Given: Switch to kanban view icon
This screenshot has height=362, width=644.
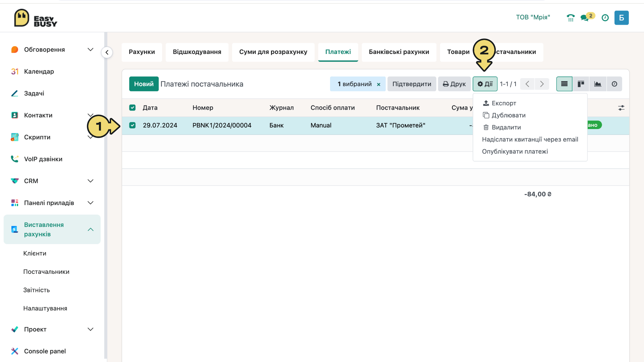Looking at the screenshot, I should [x=581, y=84].
